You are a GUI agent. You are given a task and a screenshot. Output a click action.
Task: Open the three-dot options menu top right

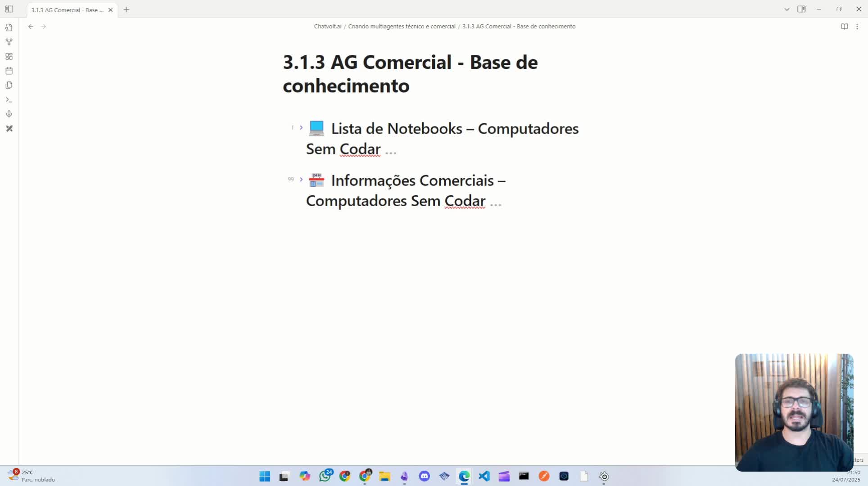(858, 27)
